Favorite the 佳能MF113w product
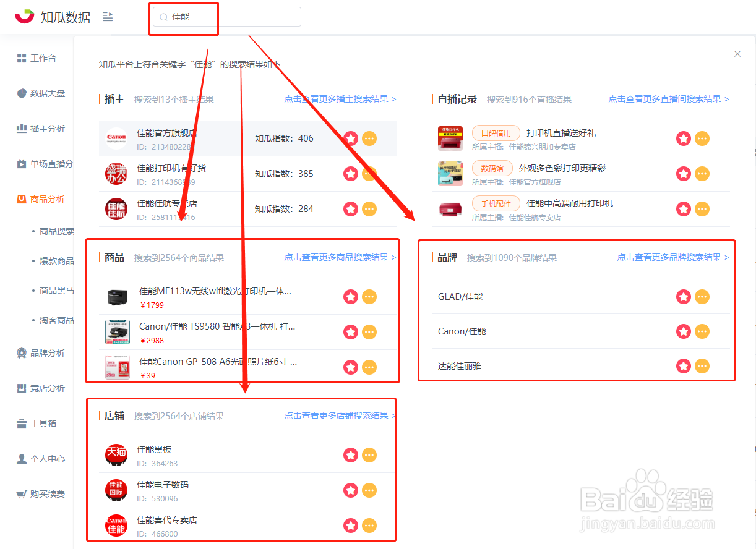This screenshot has width=756, height=549. tap(351, 297)
